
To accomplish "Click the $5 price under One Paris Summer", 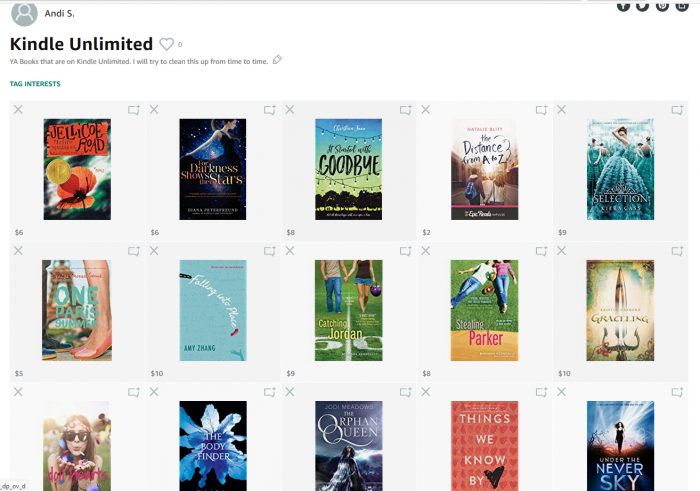I will 19,374.
